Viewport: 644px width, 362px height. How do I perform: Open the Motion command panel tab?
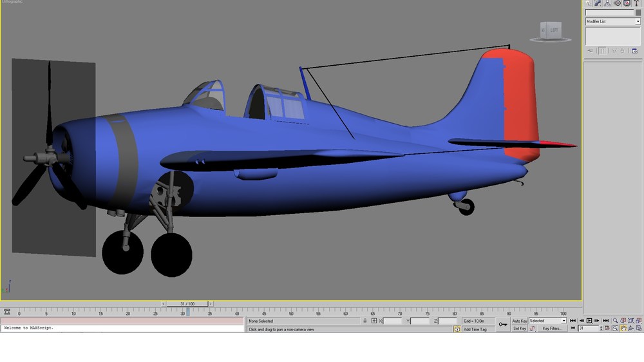point(617,3)
